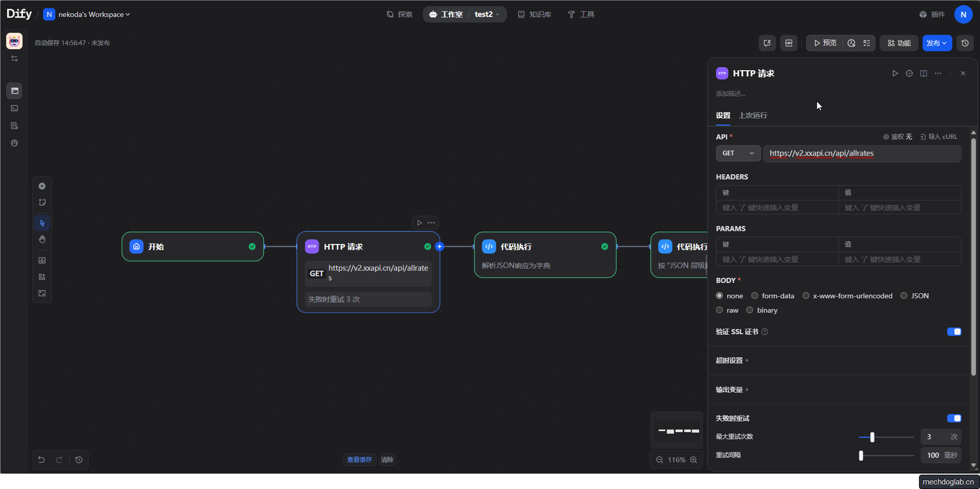This screenshot has width=980, height=489.
Task: Click the zoom out magnifier icon
Action: pyautogui.click(x=660, y=460)
